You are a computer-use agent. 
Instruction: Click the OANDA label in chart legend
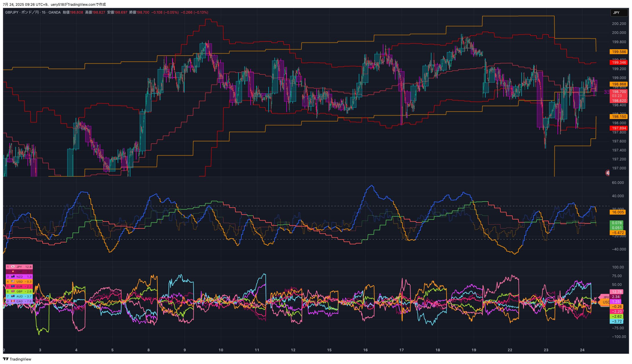[54, 12]
